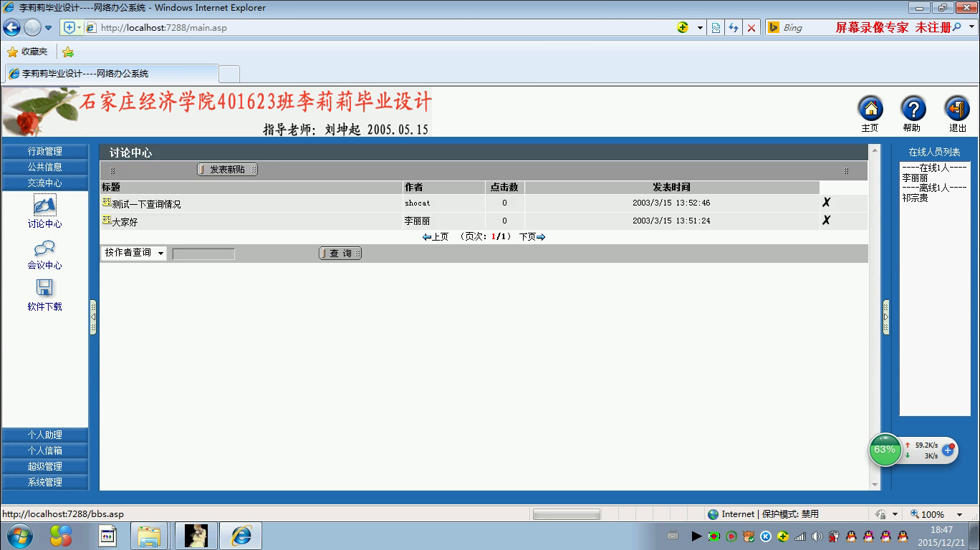This screenshot has width=980, height=550.
Task: Collapse the right online list handle
Action: click(x=885, y=317)
